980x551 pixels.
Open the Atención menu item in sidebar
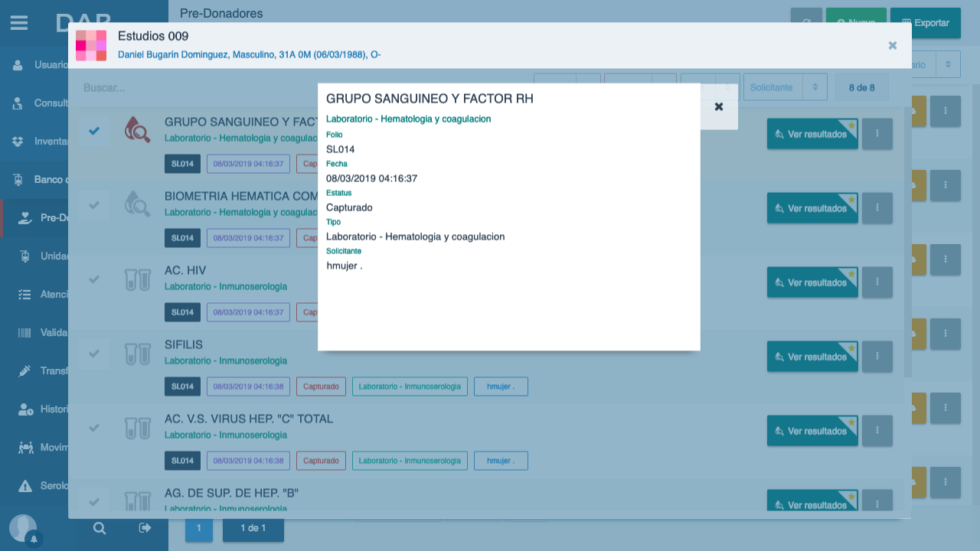[34, 295]
